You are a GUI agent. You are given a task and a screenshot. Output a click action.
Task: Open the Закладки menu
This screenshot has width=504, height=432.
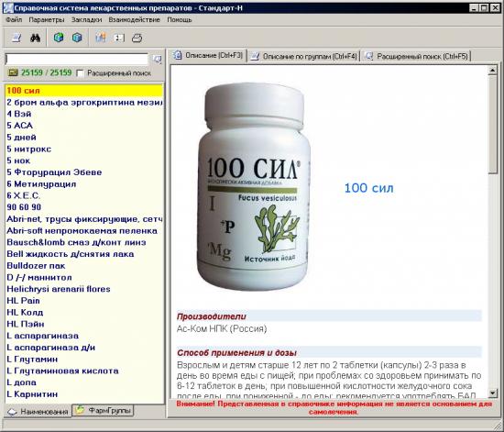coord(86,19)
